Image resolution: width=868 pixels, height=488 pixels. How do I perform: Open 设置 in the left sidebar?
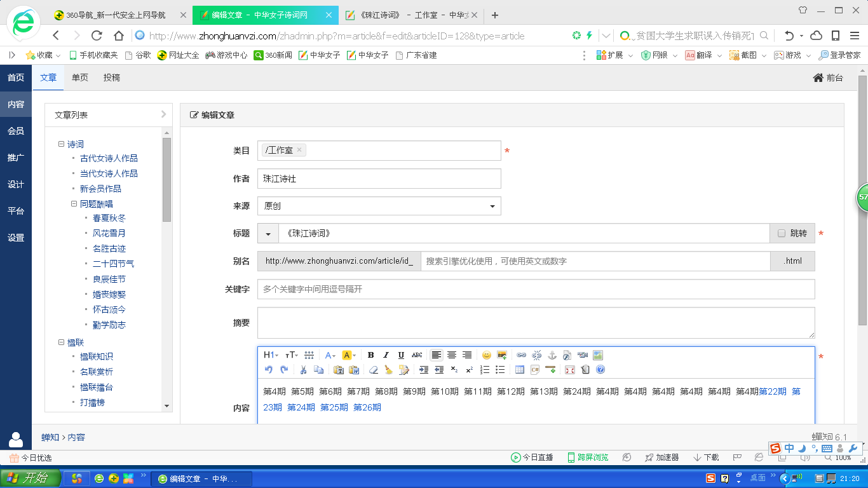(x=16, y=238)
